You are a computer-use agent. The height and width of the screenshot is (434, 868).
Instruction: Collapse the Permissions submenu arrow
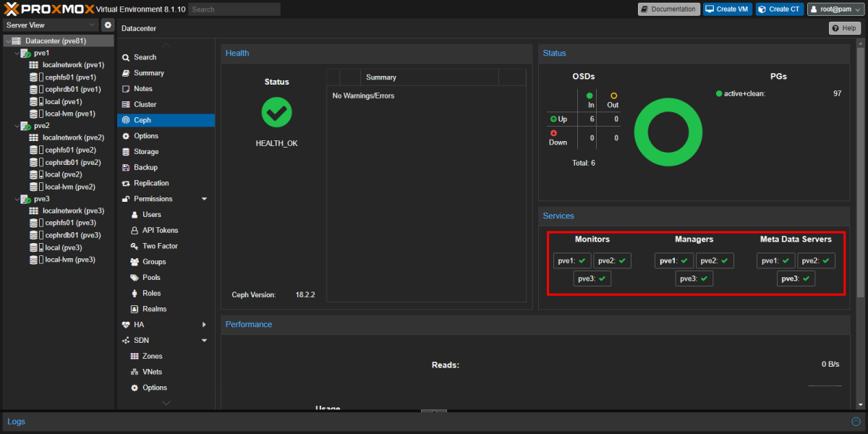click(x=204, y=199)
